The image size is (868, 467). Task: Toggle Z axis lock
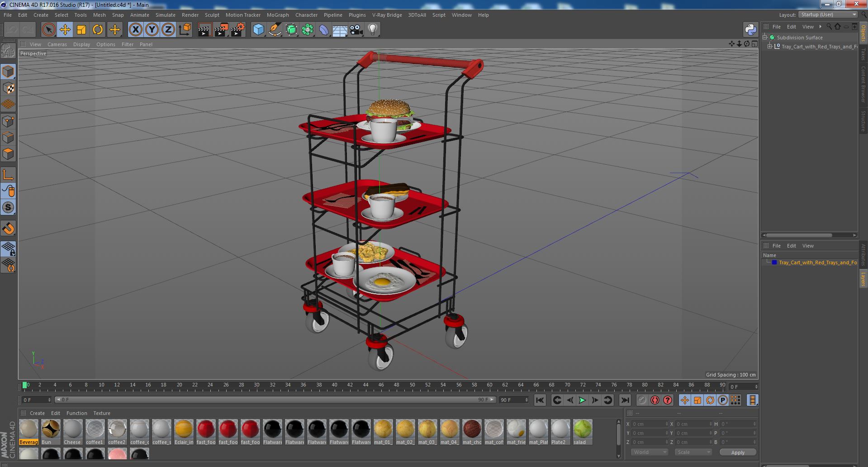168,30
